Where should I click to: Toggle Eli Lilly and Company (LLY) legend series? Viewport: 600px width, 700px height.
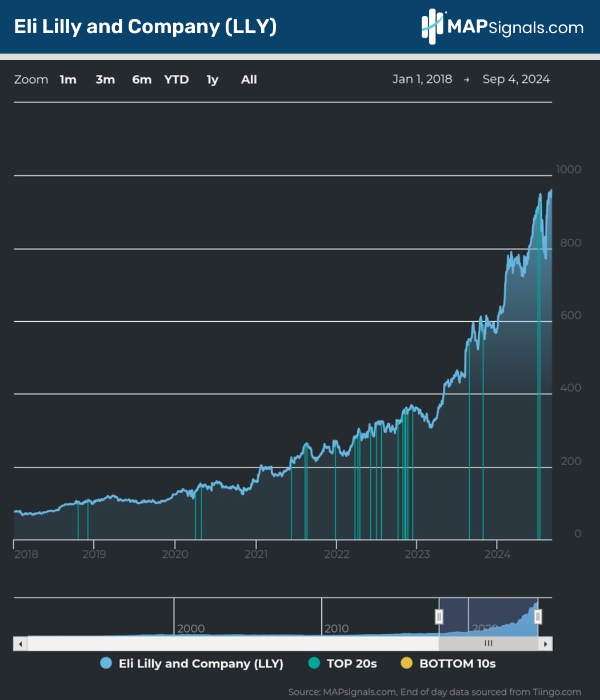(191, 663)
